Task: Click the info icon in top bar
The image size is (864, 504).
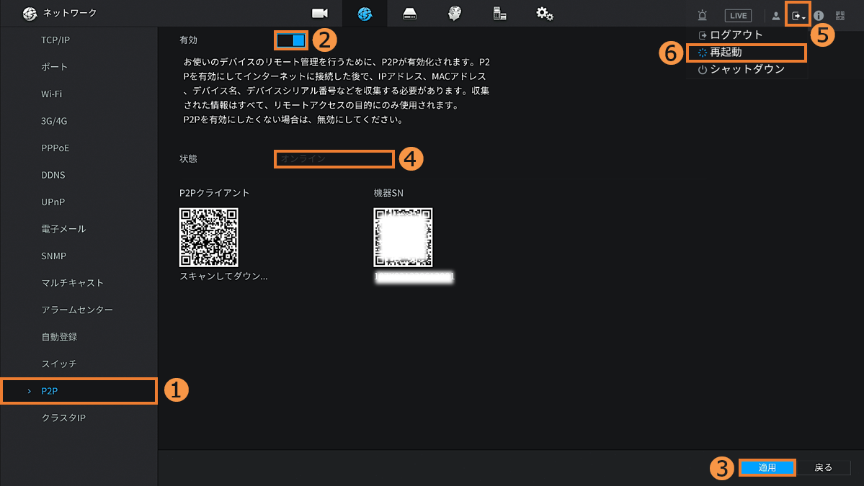Action: pyautogui.click(x=819, y=15)
